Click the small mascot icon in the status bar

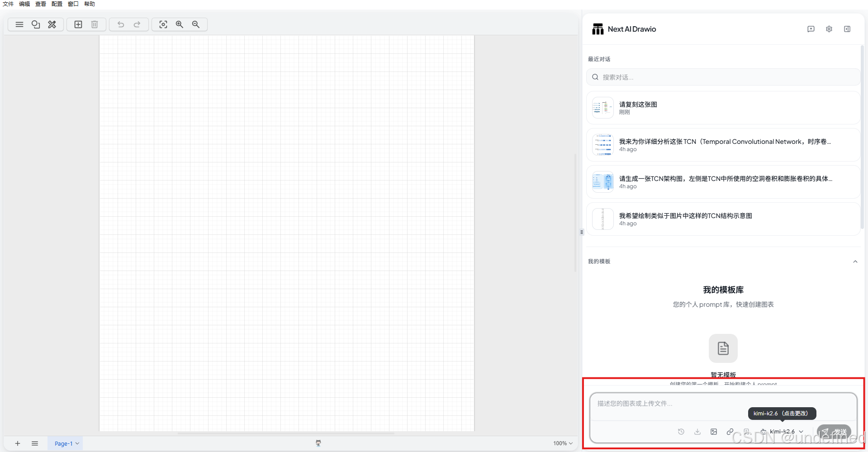318,443
